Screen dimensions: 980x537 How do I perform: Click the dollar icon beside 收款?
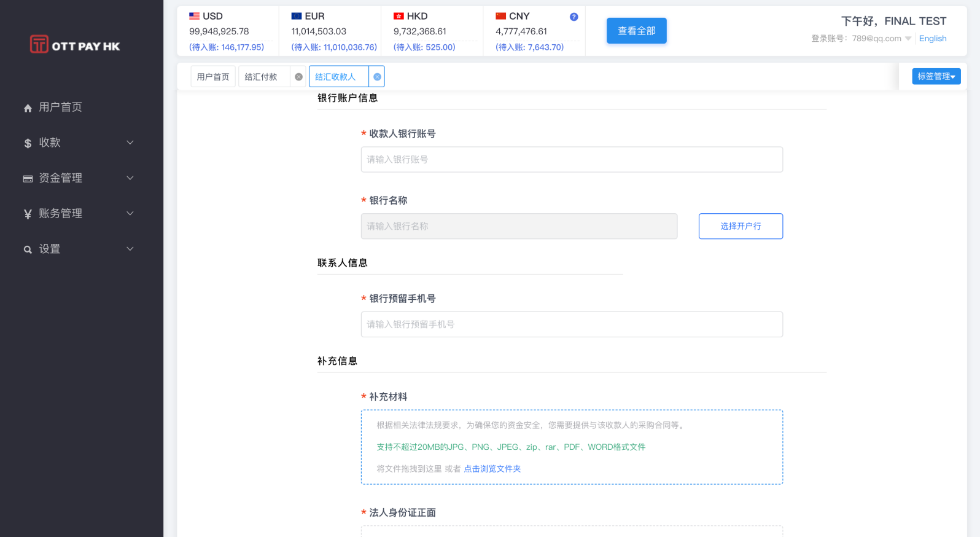pos(28,143)
